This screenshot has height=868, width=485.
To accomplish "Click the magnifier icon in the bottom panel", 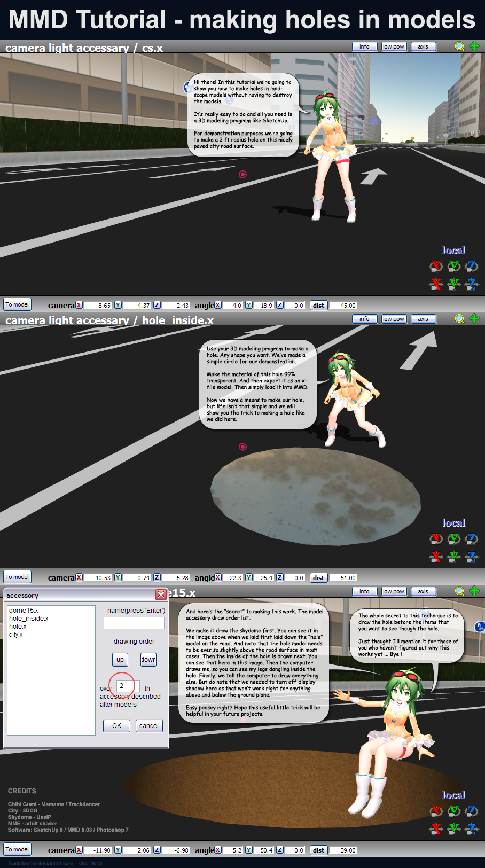I will tap(459, 591).
